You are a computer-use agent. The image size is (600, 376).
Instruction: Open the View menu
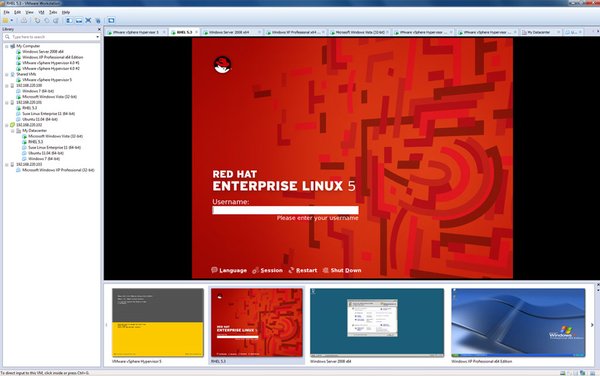pos(29,12)
